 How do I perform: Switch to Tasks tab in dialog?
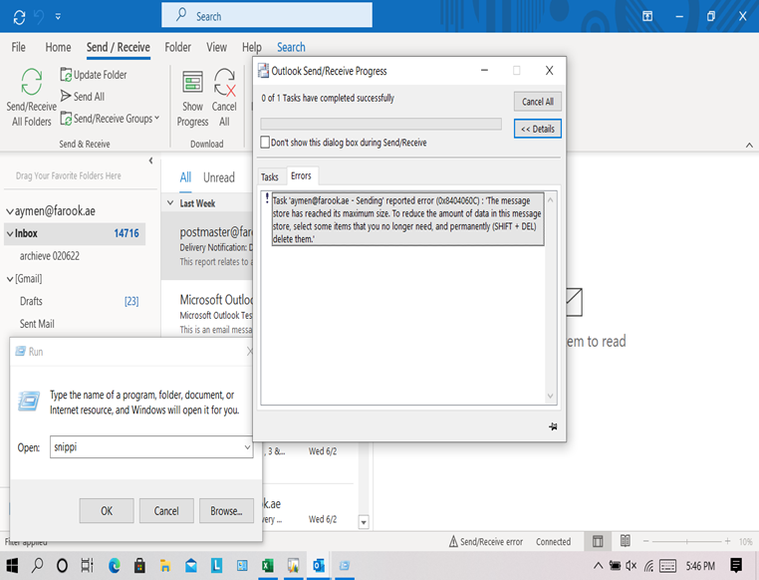tap(270, 177)
